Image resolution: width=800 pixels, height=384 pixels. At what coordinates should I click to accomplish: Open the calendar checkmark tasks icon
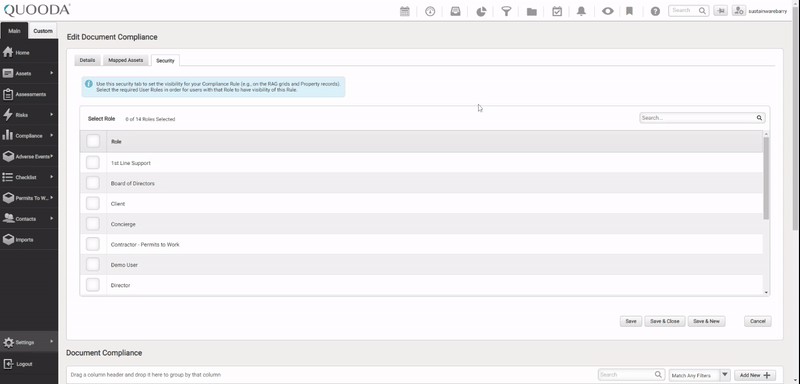point(557,11)
